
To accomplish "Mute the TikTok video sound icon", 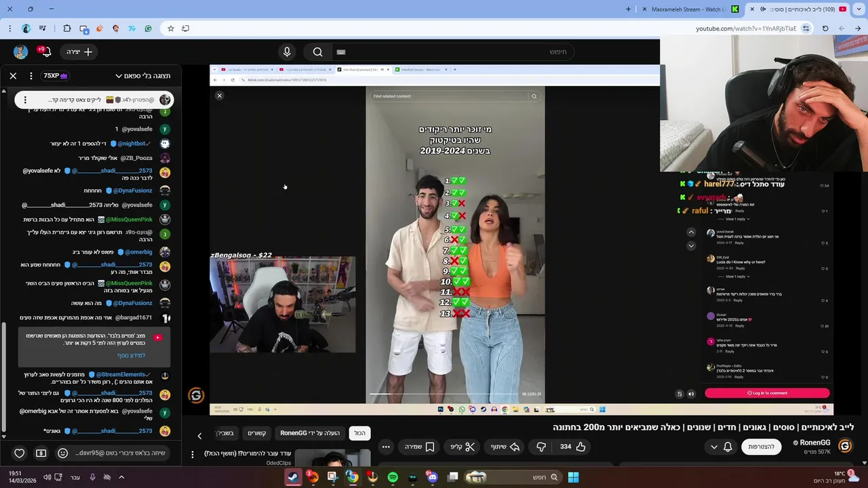I will tap(691, 394).
